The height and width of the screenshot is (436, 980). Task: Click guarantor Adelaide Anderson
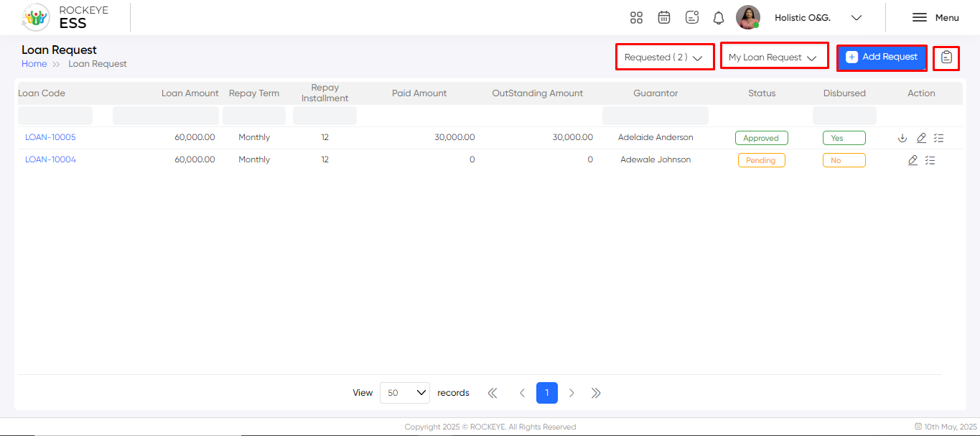pyautogui.click(x=655, y=137)
